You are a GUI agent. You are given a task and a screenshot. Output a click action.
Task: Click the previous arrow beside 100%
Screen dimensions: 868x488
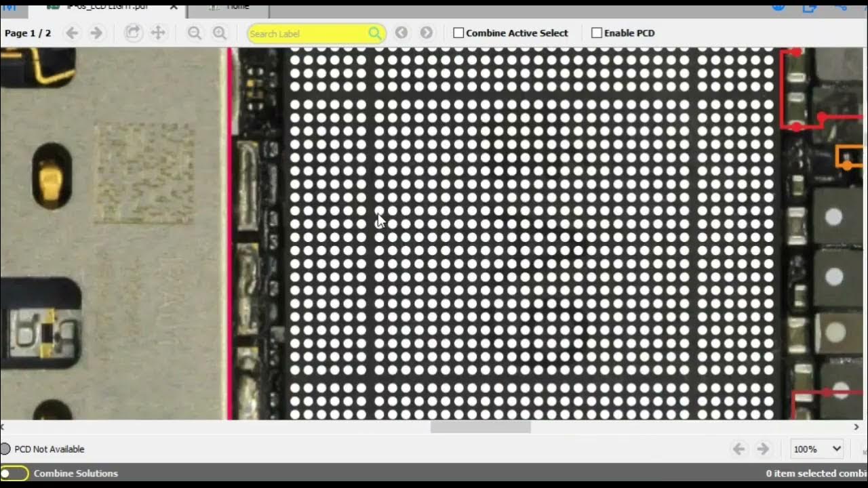pos(739,449)
